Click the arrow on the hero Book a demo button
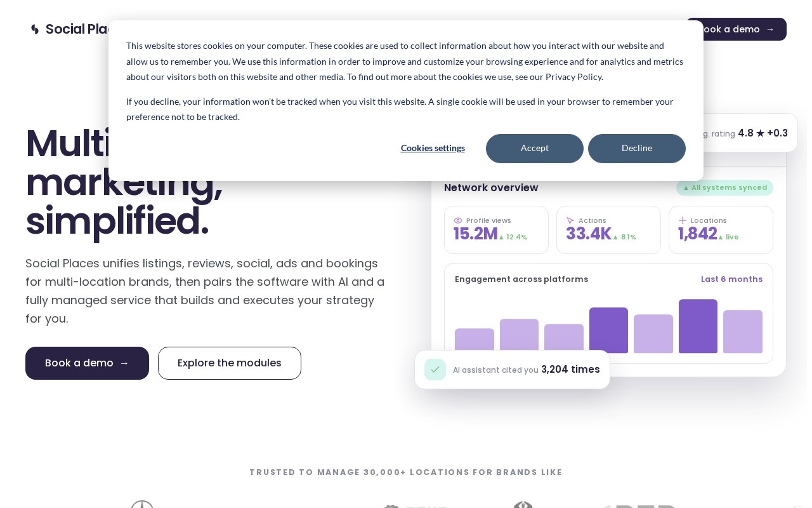The image size is (812, 508). (x=124, y=363)
